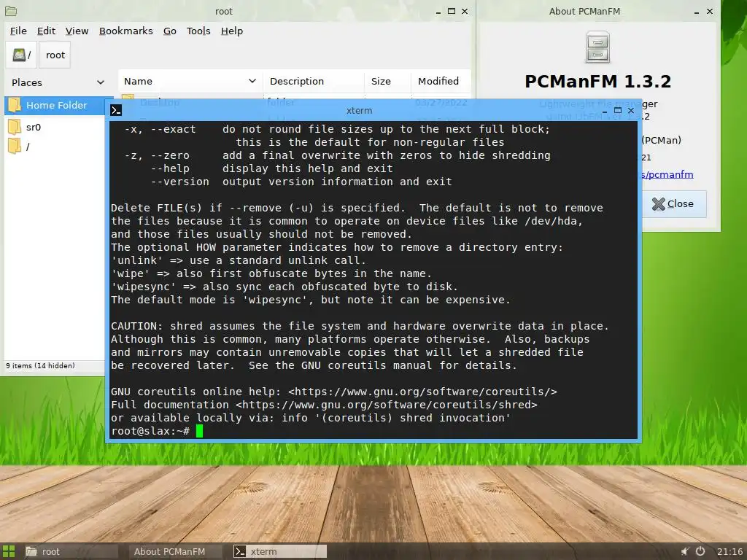
Task: Click the 'CAUTION: shred assumes' line in xterm
Action: click(x=360, y=326)
